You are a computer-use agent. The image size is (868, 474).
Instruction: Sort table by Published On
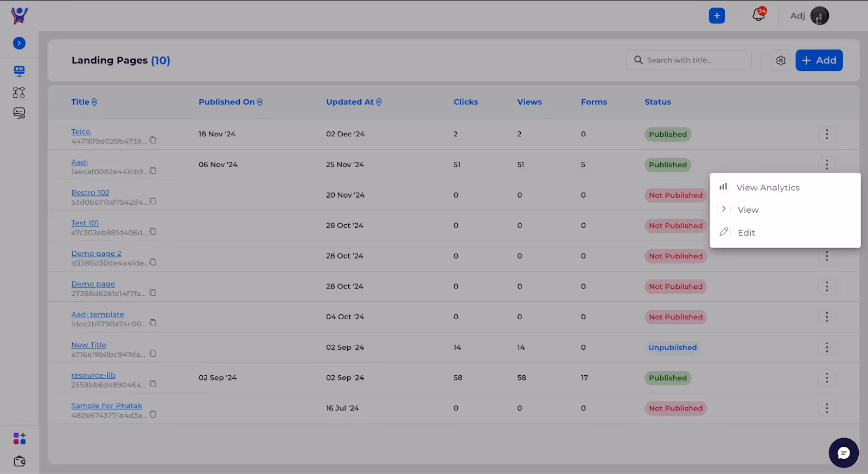pos(231,102)
